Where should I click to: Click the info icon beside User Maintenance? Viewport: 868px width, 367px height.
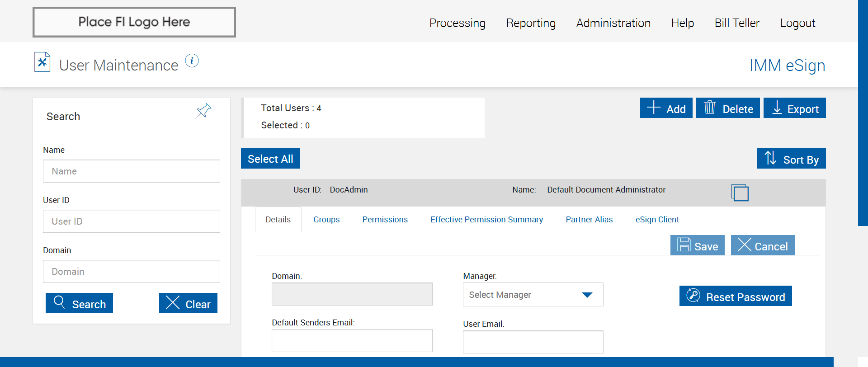pos(192,61)
